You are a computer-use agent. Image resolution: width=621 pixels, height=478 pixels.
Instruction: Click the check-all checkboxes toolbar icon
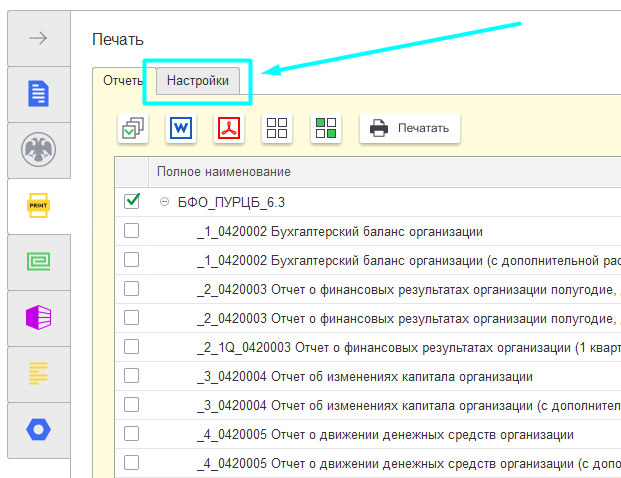[x=133, y=128]
